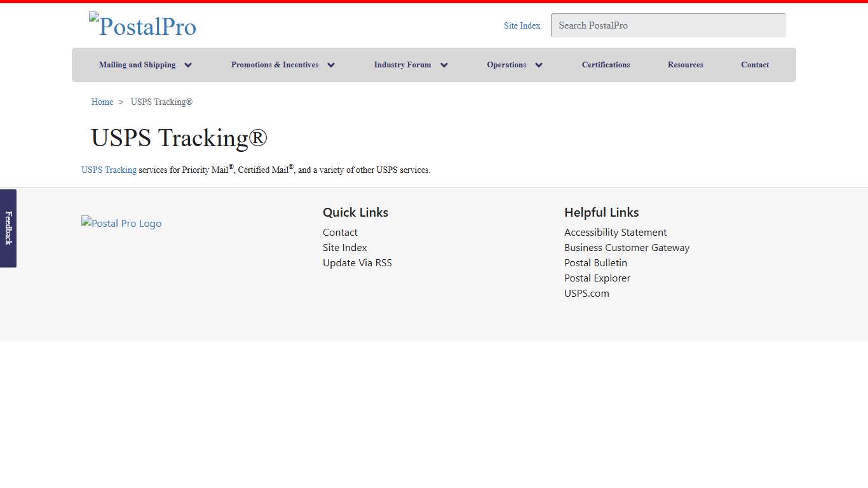
Task: Click Update Via RSS under Quick Links
Action: (357, 262)
